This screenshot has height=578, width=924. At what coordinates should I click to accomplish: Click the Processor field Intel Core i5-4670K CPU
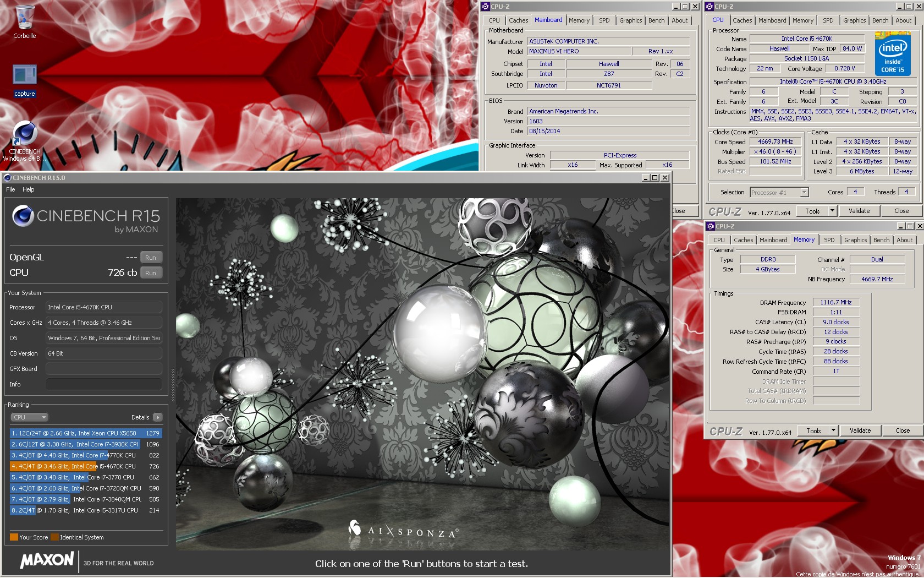click(104, 307)
